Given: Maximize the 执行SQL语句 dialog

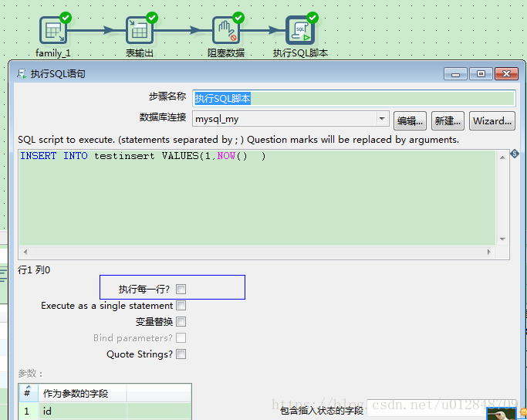Looking at the screenshot, I should (481, 73).
